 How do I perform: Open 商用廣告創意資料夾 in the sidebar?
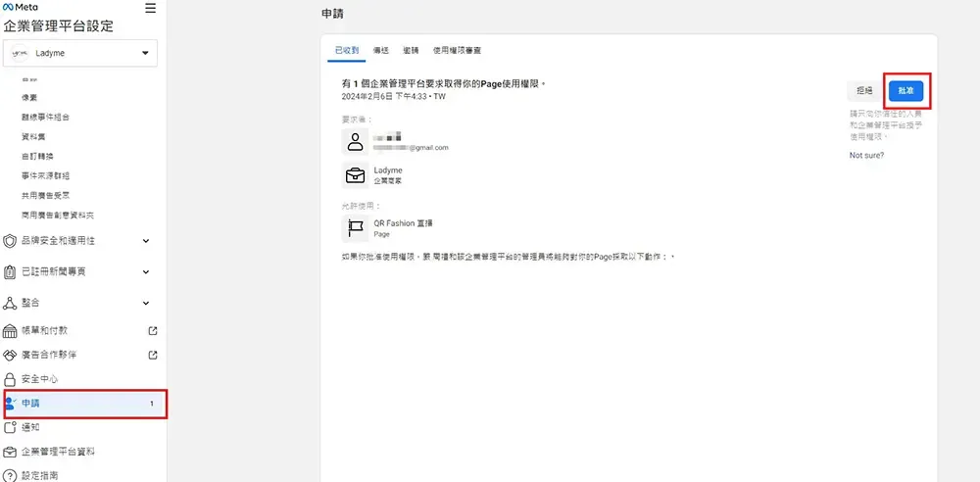58,216
